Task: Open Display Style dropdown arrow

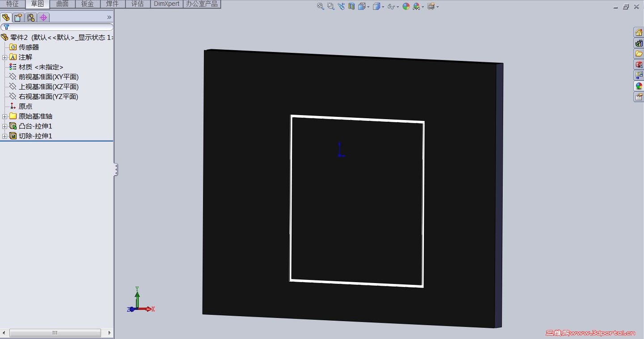Action: 383,7
